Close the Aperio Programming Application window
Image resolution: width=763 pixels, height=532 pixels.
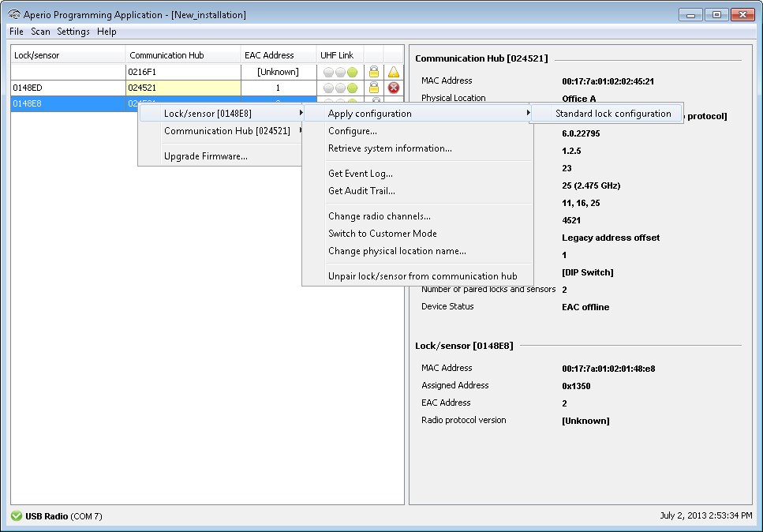point(742,15)
